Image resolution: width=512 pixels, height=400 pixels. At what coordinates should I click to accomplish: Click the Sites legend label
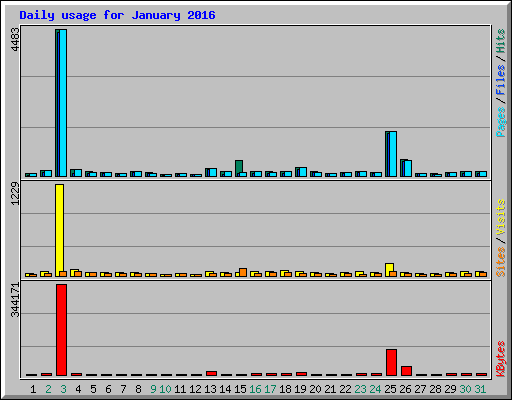coord(501,262)
